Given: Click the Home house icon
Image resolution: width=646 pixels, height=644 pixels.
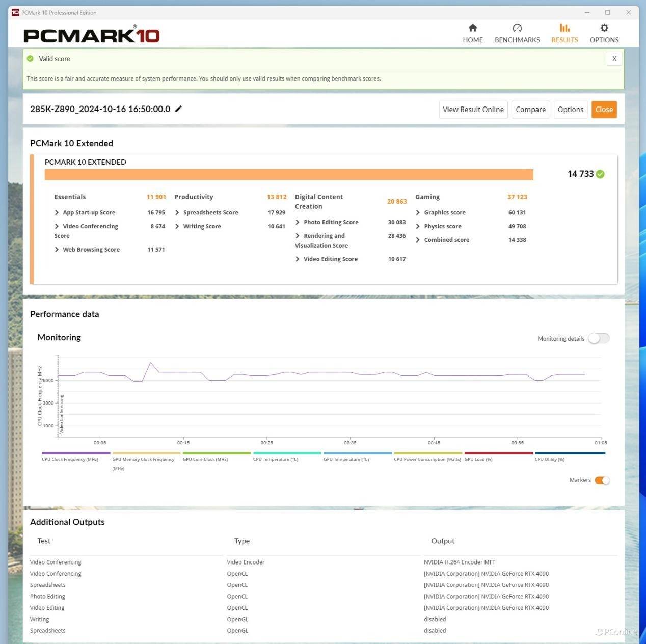Looking at the screenshot, I should 472,28.
